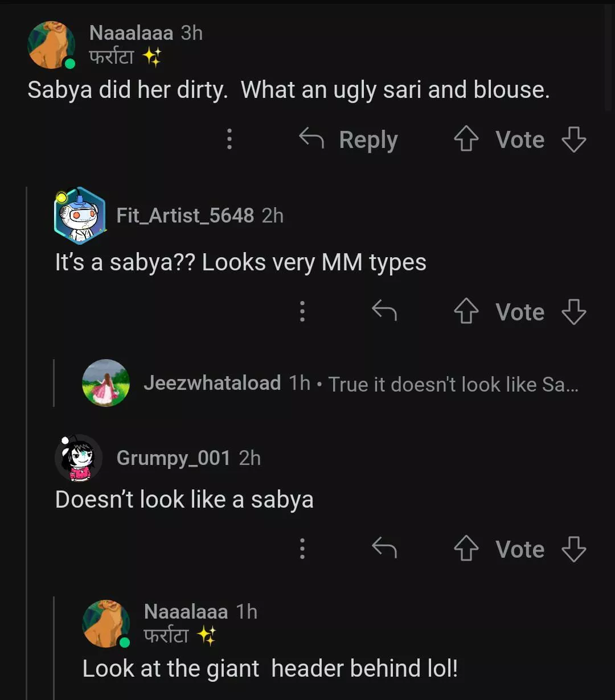
Task: Downvote Naaalaaa's ugly sari comment
Action: [x=573, y=139]
